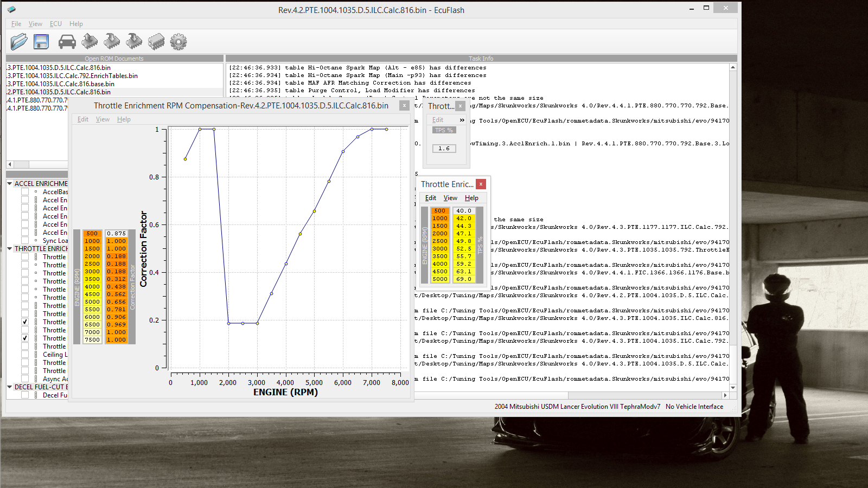
Task: Collapse the THROTTLE ENRICH tree category
Action: point(10,249)
